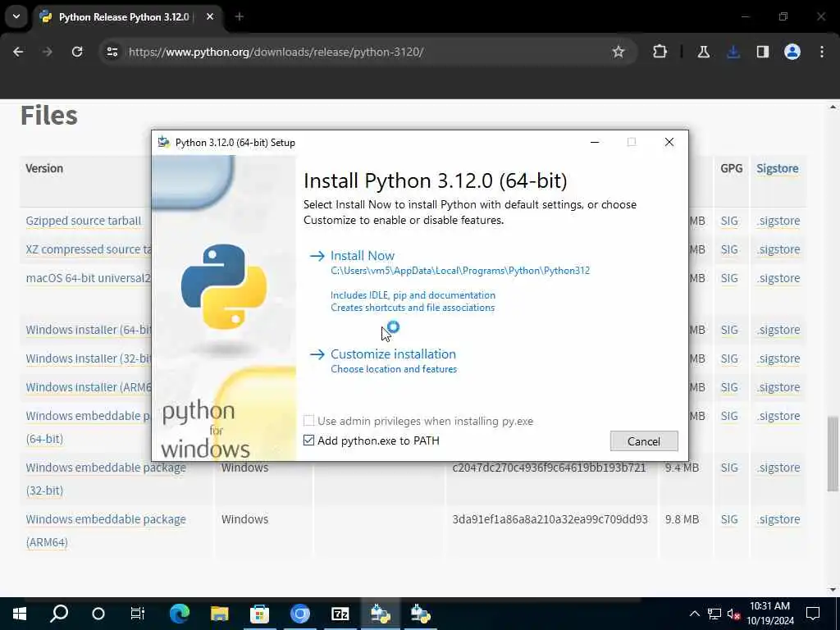Image resolution: width=840 pixels, height=630 pixels.
Task: Show hidden system tray icons
Action: 694,614
